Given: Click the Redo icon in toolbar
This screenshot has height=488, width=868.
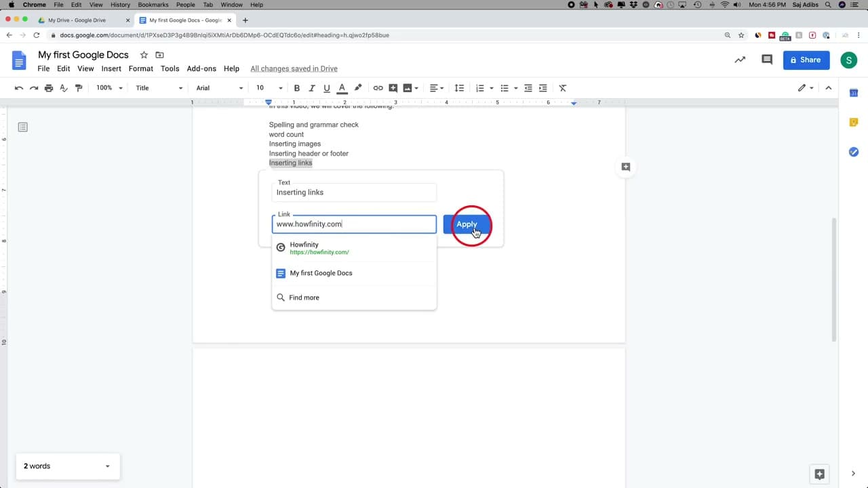Looking at the screenshot, I should (34, 88).
